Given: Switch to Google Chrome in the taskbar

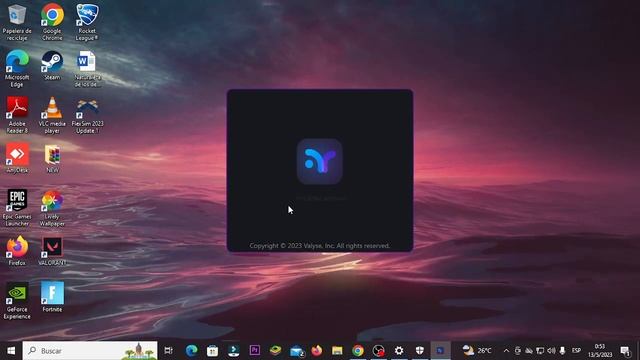Looking at the screenshot, I should pos(358,351).
